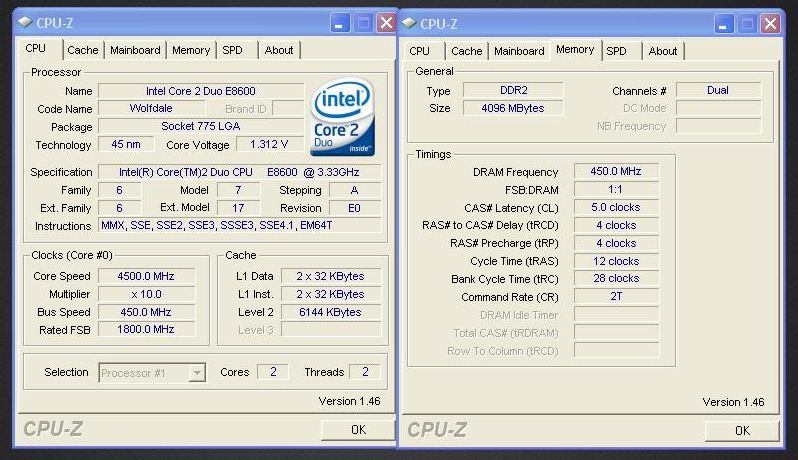The height and width of the screenshot is (460, 798).
Task: Switch to SPD tab in left window
Action: click(233, 50)
